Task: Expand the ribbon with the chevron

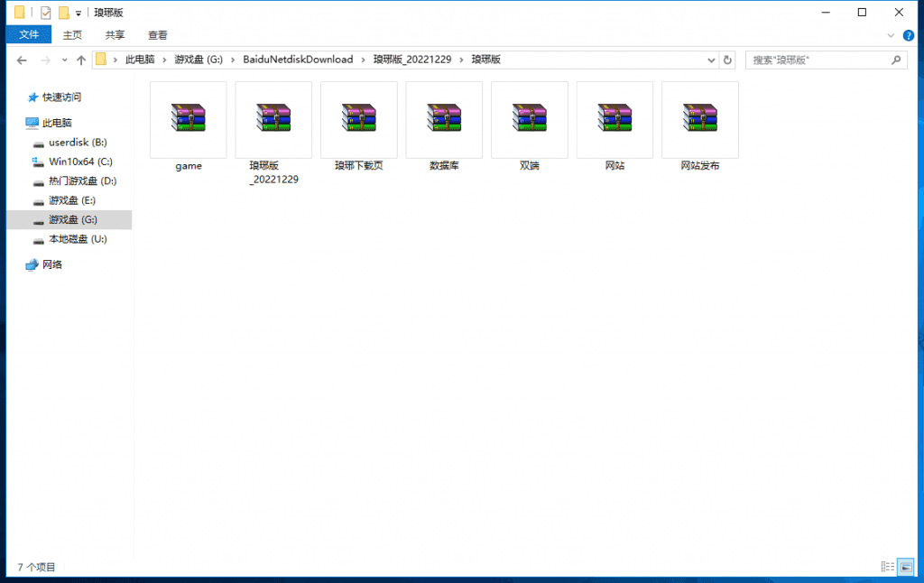Action: click(891, 35)
